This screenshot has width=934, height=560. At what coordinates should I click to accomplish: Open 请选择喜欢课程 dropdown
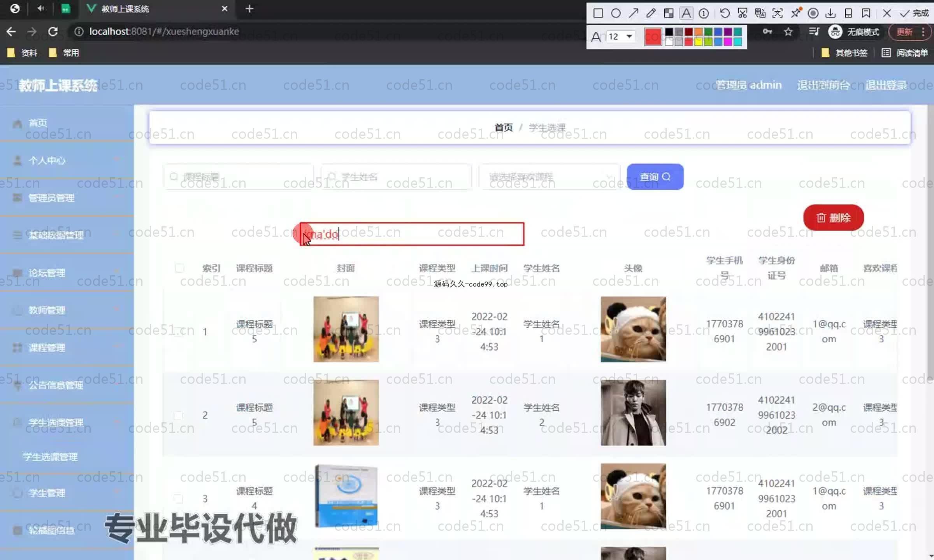coord(550,177)
